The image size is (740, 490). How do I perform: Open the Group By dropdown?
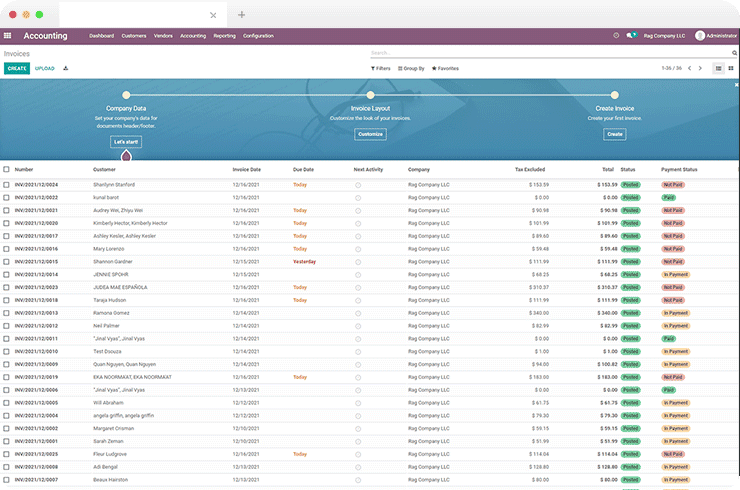point(411,68)
